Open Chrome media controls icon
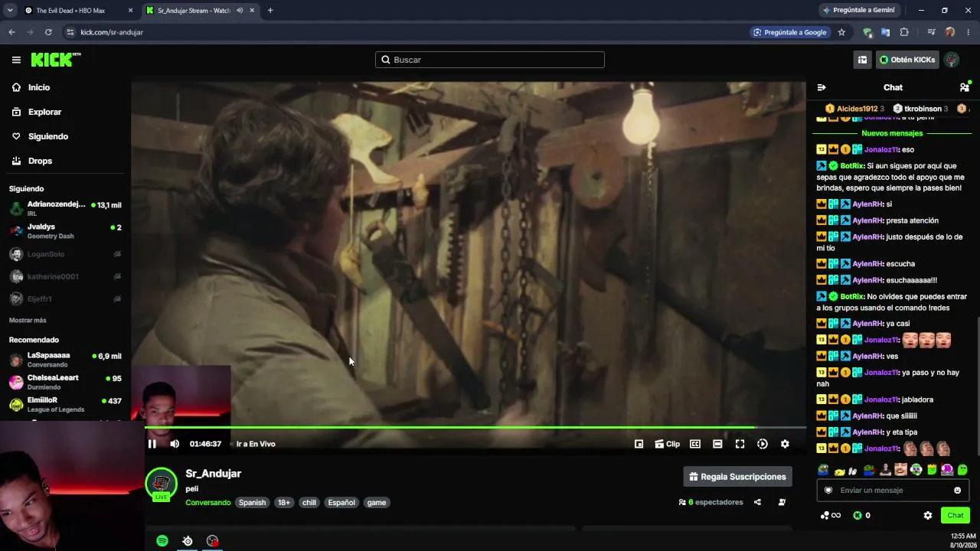The image size is (980, 551). (x=931, y=32)
